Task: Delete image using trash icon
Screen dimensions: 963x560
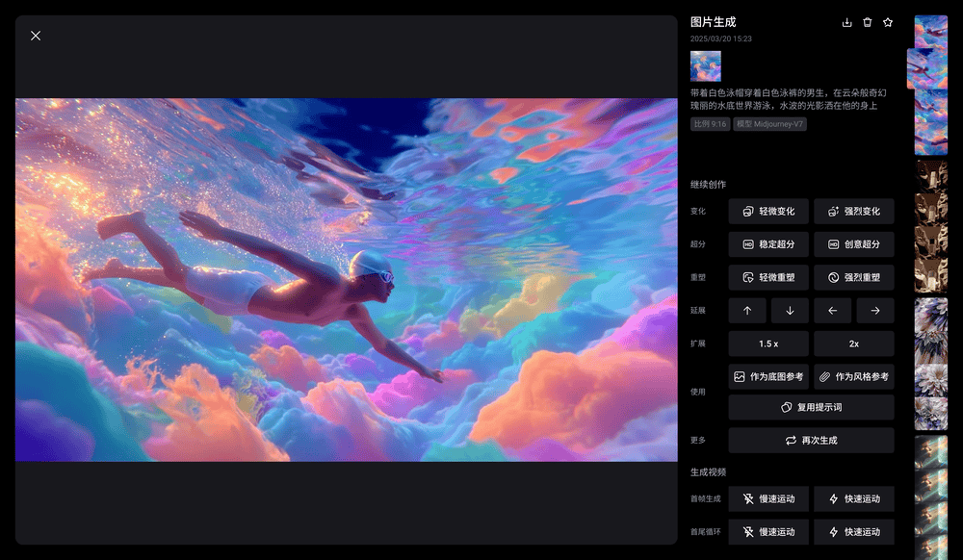Action: (x=867, y=22)
